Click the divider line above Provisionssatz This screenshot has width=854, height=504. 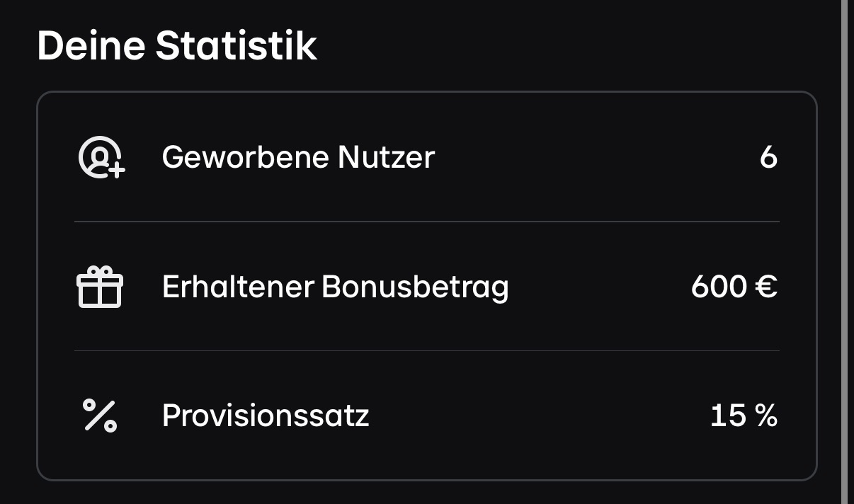click(x=427, y=350)
